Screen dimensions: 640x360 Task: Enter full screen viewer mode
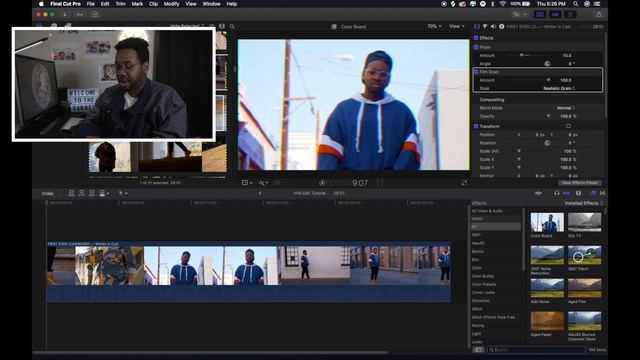pyautogui.click(x=464, y=183)
